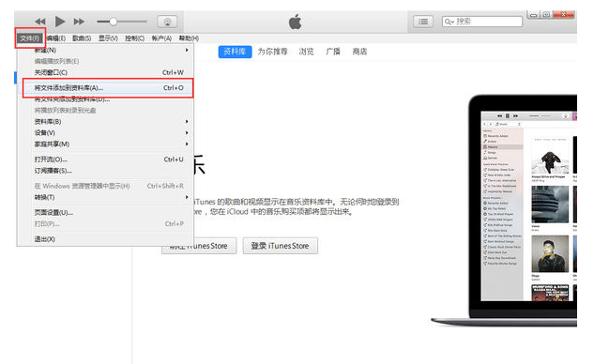The height and width of the screenshot is (364, 594).
Task: Choose 页面设置(U)... from the menu
Action: click(105, 213)
